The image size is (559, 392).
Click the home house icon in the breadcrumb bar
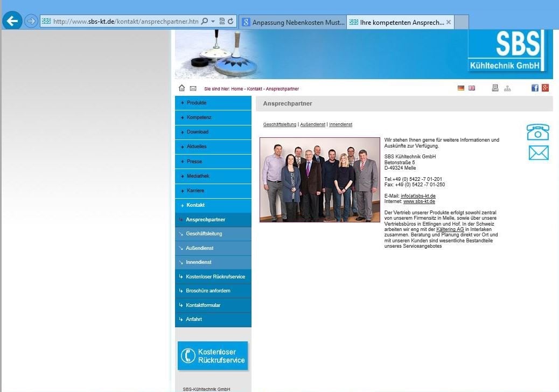coord(182,88)
